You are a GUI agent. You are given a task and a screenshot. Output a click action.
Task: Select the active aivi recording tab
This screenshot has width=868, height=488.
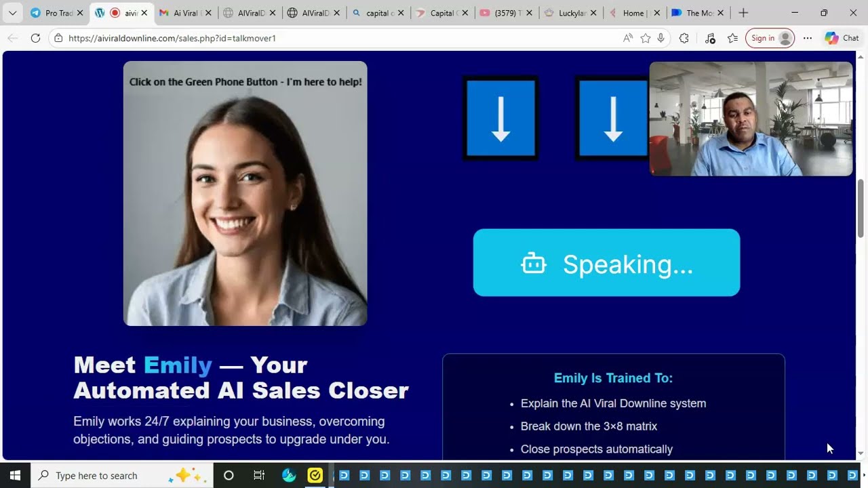[x=121, y=13]
